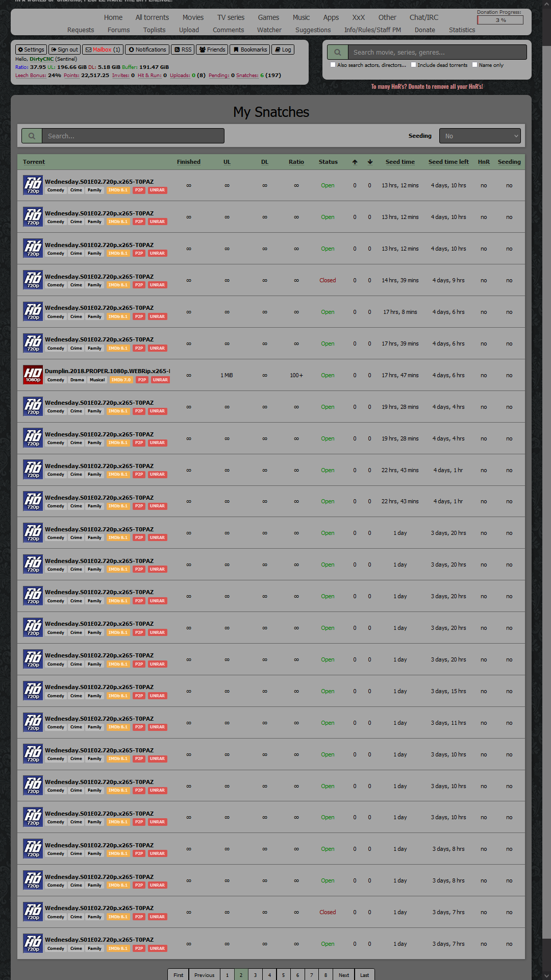Viewport: 551px width, 980px height.
Task: Click the Sign out button
Action: click(65, 50)
